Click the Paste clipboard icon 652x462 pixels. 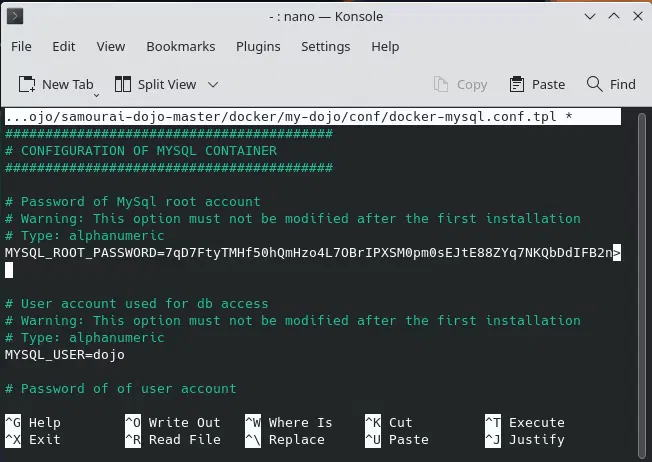click(517, 84)
